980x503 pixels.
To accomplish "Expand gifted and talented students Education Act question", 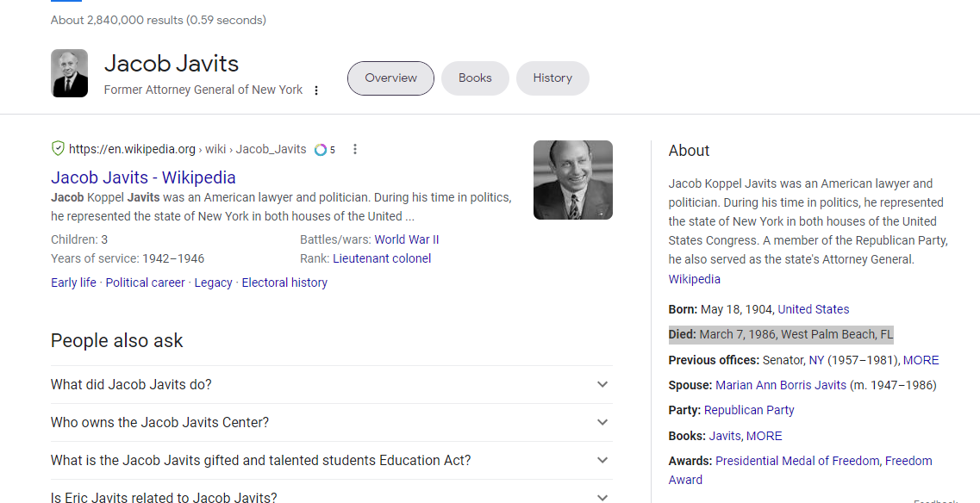I will (331, 461).
